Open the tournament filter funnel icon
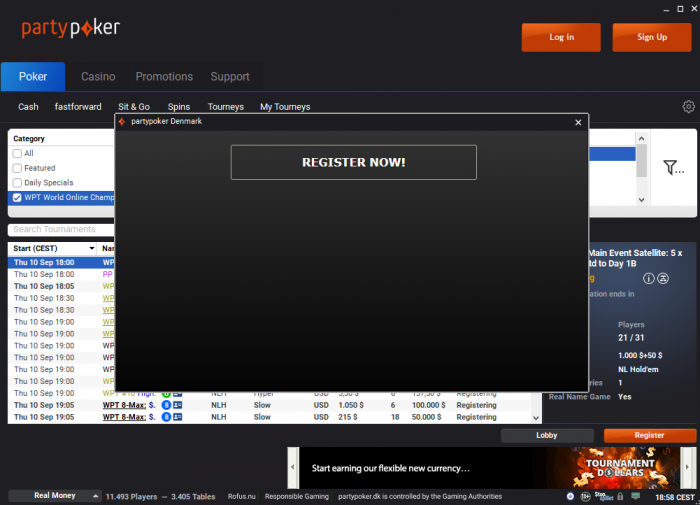The height and width of the screenshot is (505, 700). 673,168
